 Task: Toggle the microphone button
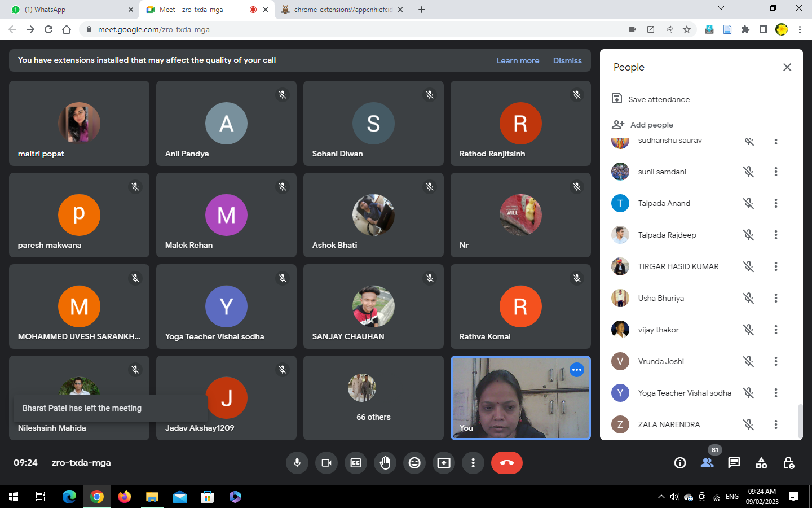tap(297, 463)
